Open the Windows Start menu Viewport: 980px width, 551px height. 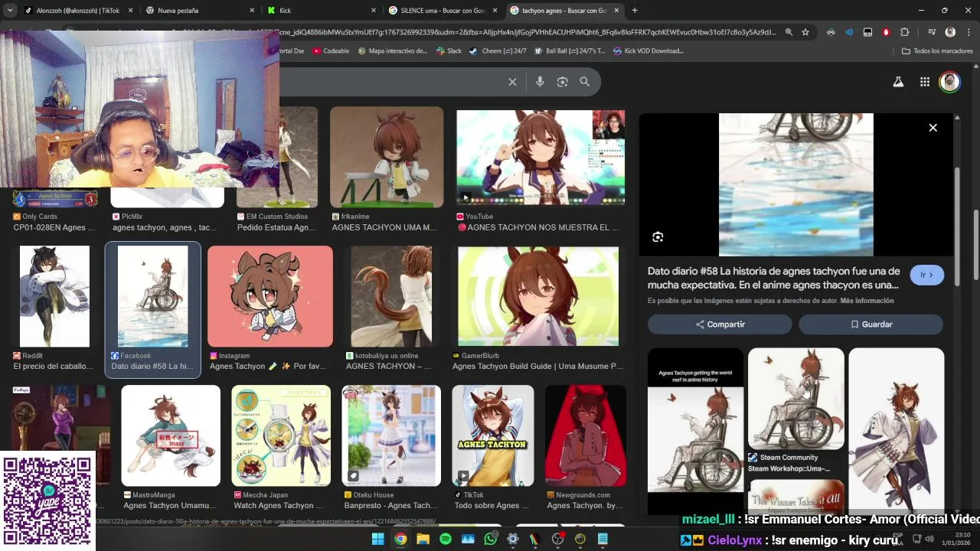[377, 539]
